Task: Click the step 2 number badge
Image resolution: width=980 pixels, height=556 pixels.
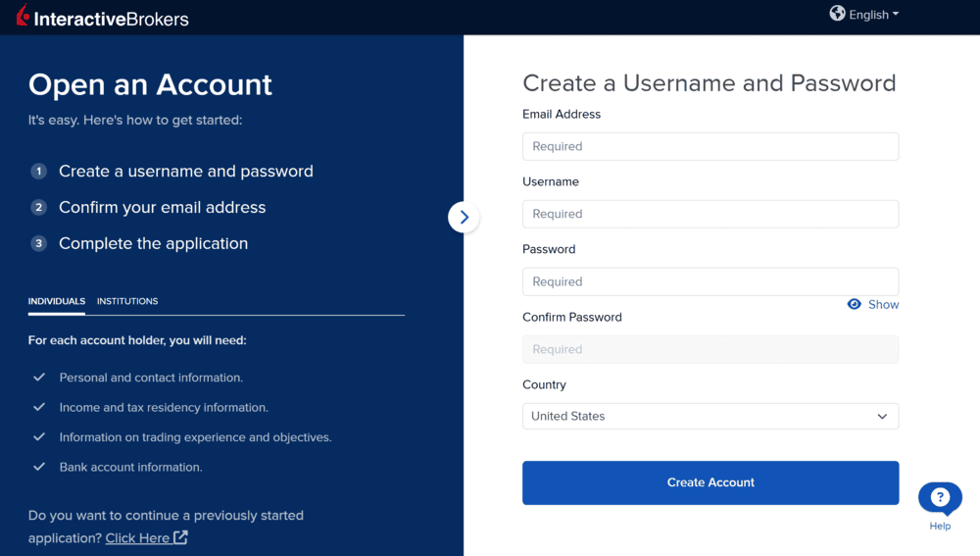Action: 38,208
